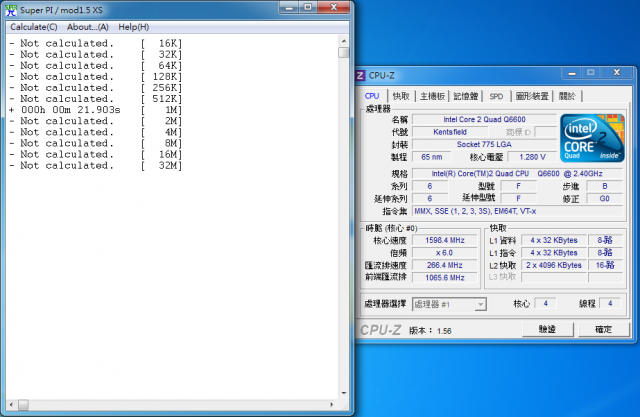Switch to the 記憶體 tab in CPU-Z
640x417 pixels.
click(x=466, y=96)
